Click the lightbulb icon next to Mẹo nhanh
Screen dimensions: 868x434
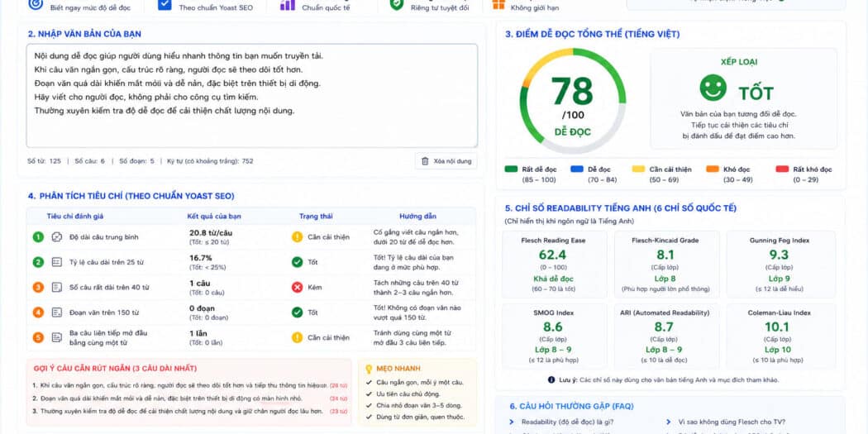[369, 368]
